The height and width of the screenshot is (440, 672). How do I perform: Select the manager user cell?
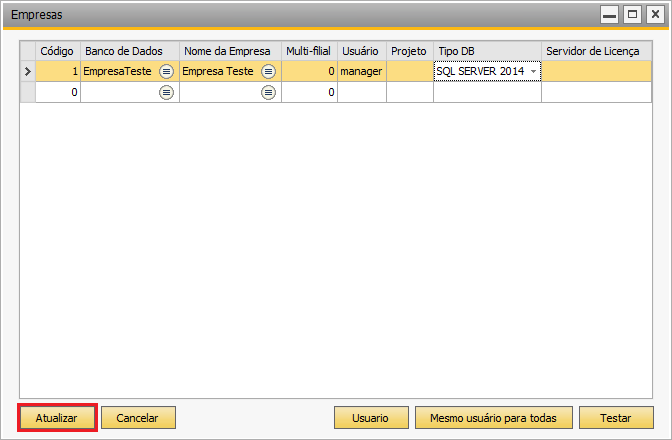362,72
